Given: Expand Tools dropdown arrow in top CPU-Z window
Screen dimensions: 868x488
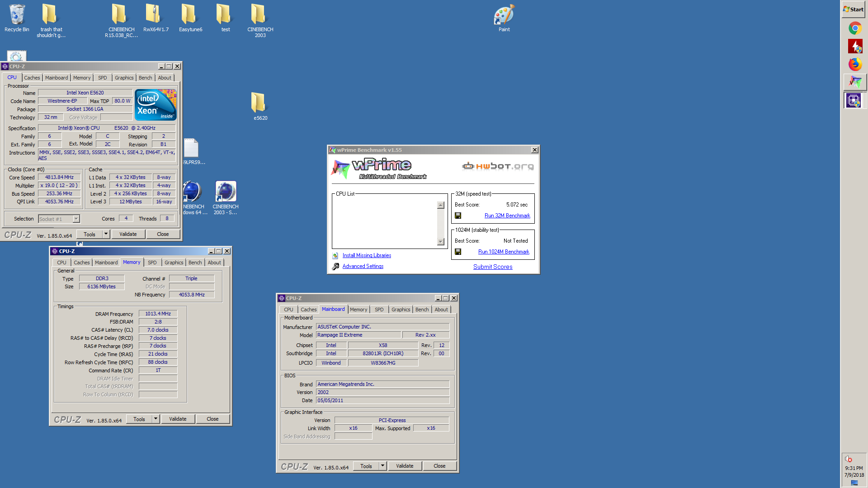Looking at the screenshot, I should [x=106, y=234].
